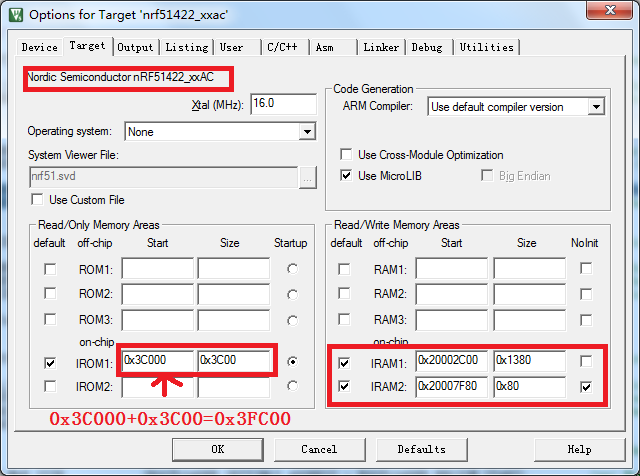Uncheck the IRAM2 NoInit checkbox
Image resolution: width=640 pixels, height=476 pixels.
coord(586,387)
